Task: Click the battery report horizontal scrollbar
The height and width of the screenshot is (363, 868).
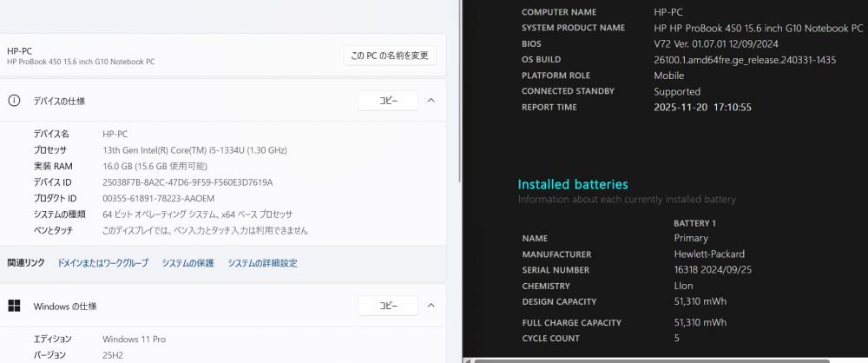Action: (652, 361)
